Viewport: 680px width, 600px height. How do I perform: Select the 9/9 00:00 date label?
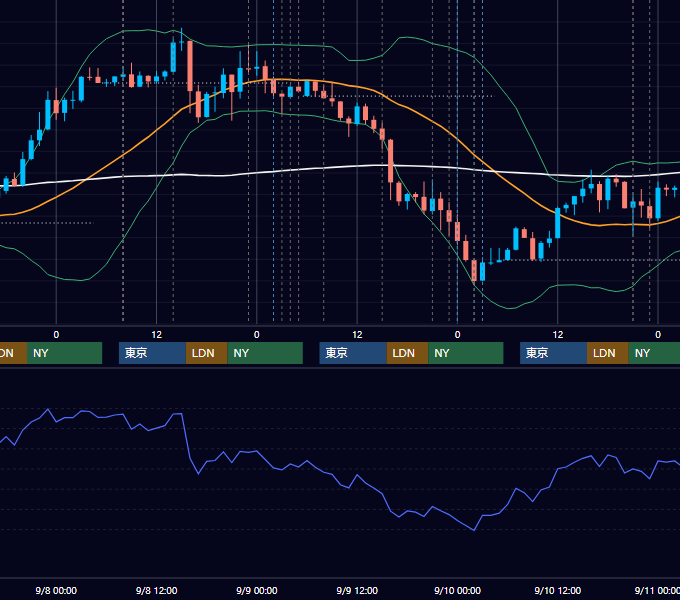257,590
